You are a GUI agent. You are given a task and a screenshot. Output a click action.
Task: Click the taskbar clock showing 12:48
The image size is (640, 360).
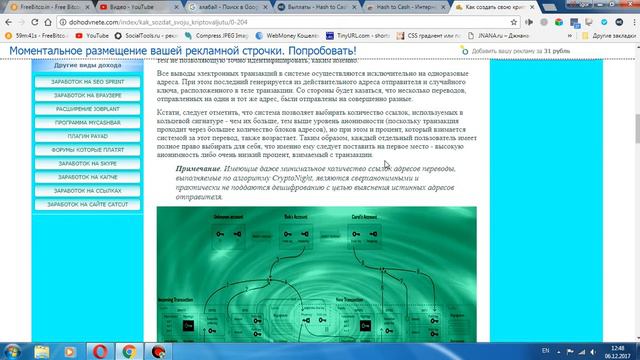[x=618, y=351]
